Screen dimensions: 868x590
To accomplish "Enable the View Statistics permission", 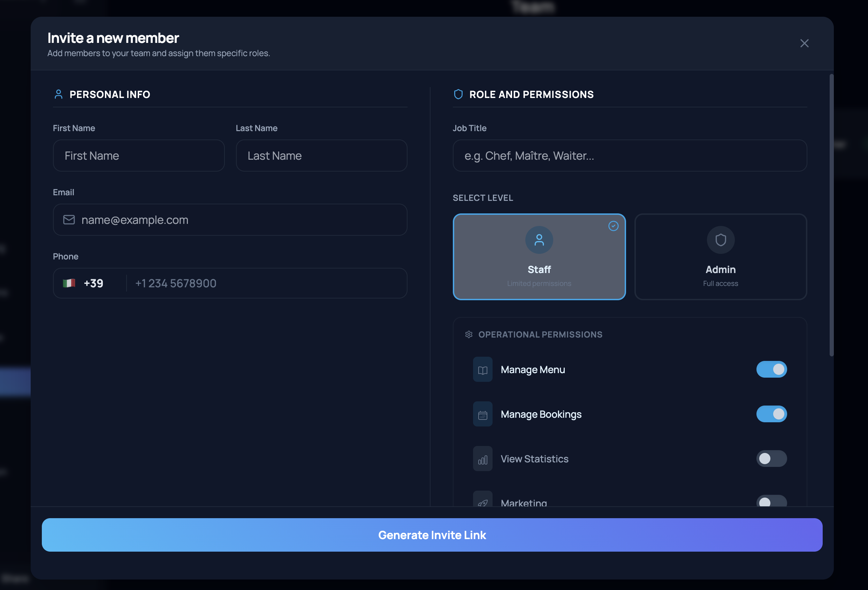I will [x=772, y=459].
